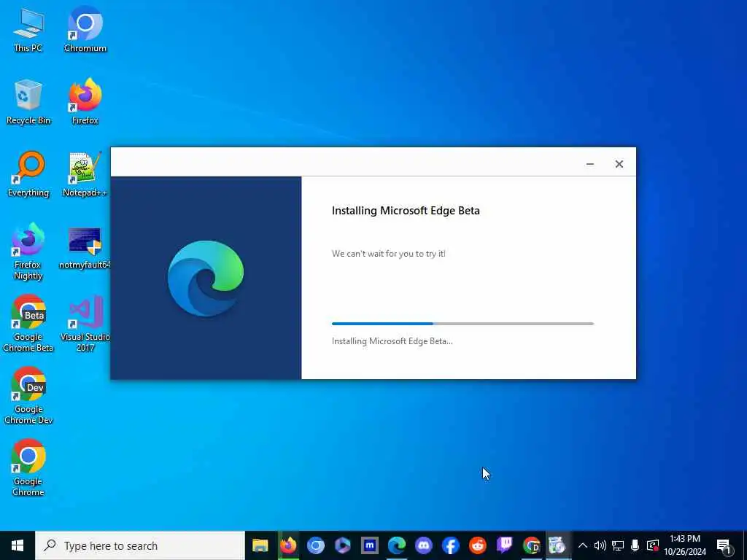Open the purple play-shaped taskbar app

pos(343,545)
